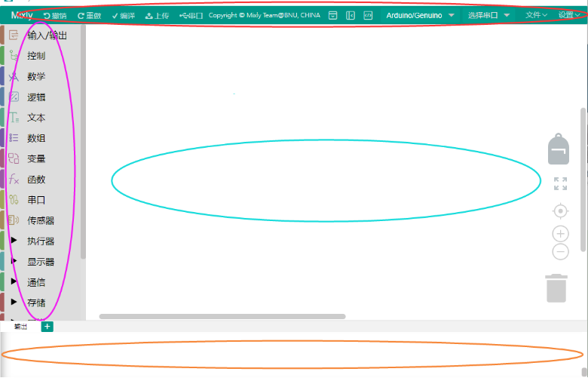588x378 pixels.
Task: Show the code view icon
Action: pyautogui.click(x=368, y=15)
